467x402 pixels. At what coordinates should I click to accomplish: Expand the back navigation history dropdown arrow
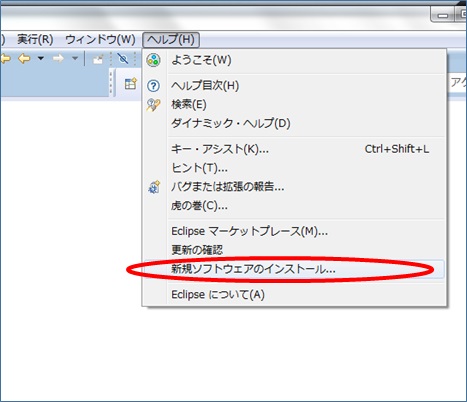(41, 59)
